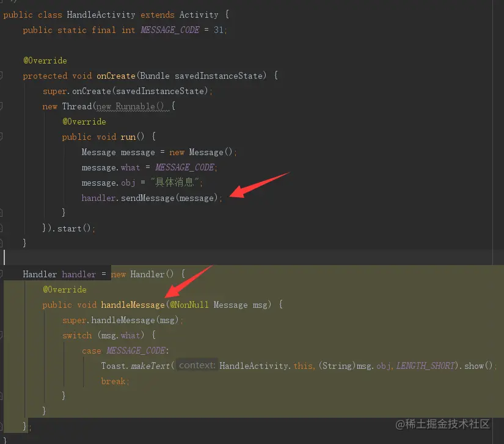Click @Override annotation above run()
The image size is (504, 444).
pos(84,122)
